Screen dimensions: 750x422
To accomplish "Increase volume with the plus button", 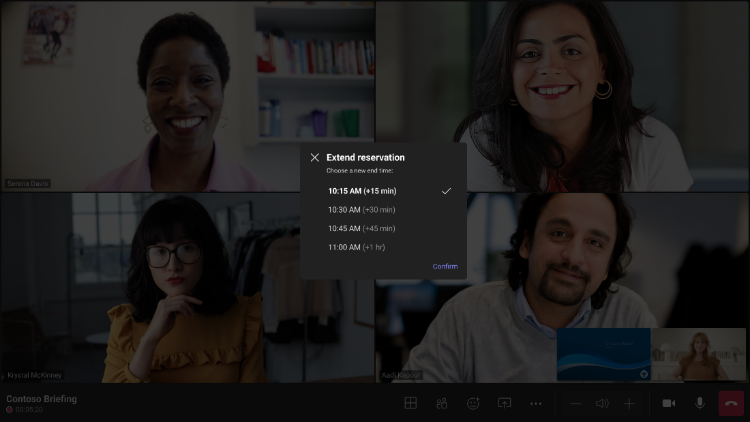I will [629, 404].
